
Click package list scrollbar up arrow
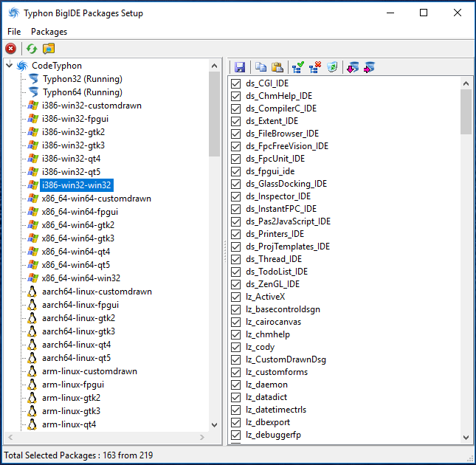[466, 83]
